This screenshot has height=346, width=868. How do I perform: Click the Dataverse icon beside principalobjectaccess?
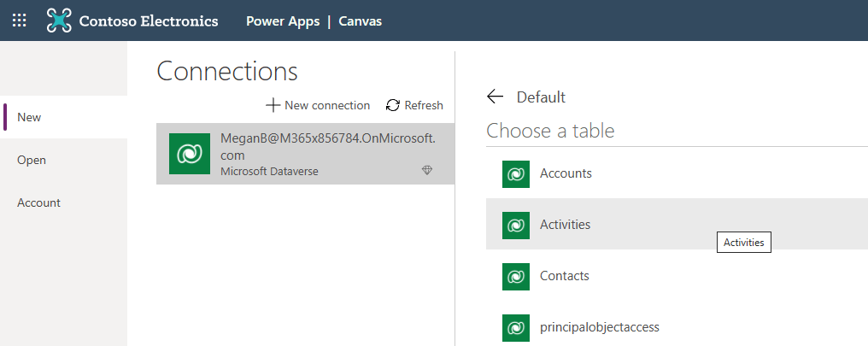tap(516, 327)
